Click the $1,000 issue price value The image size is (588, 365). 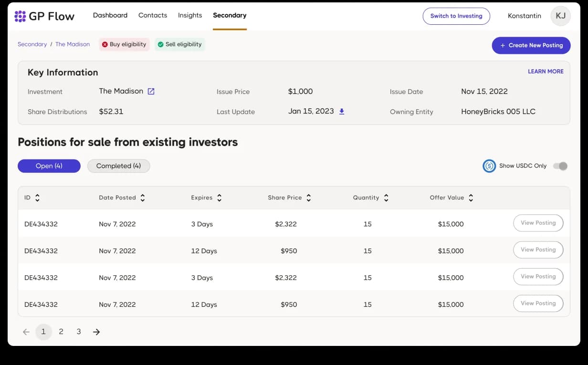[301, 91]
